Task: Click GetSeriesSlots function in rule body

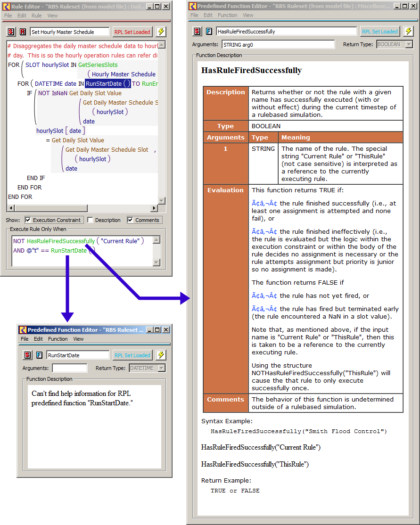Action: click(98, 65)
